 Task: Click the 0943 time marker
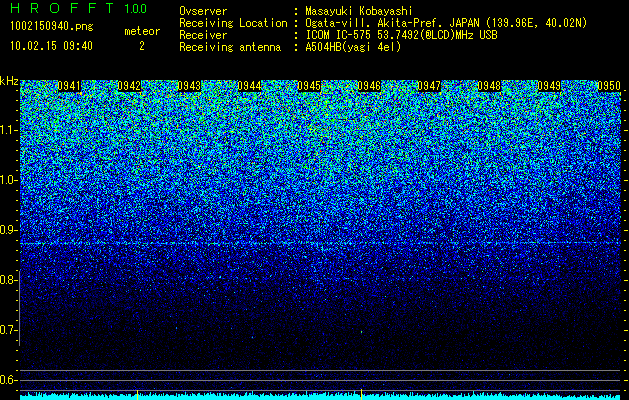(189, 86)
